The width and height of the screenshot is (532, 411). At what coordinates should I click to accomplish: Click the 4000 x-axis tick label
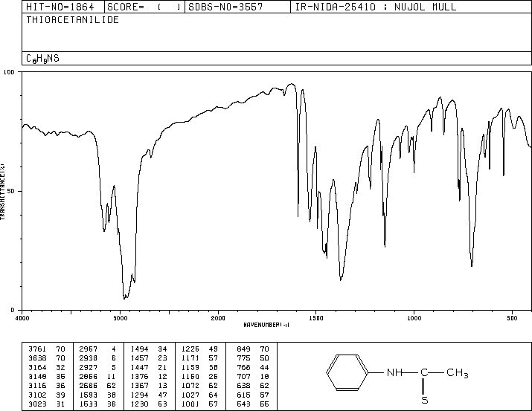click(x=22, y=318)
